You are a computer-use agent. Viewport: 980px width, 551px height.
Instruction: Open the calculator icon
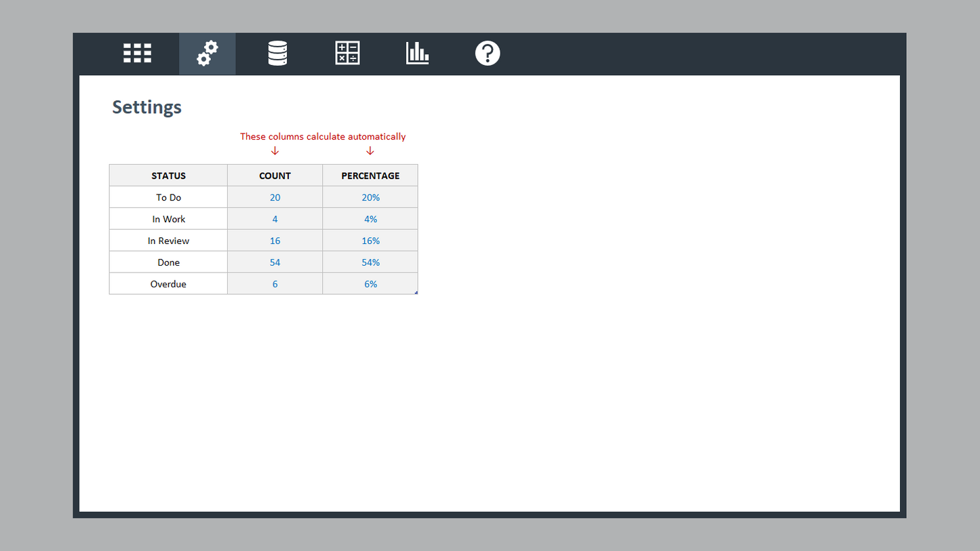point(347,53)
